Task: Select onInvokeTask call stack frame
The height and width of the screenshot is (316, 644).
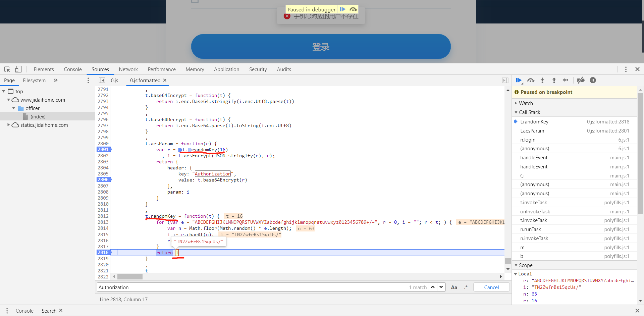Action: [574, 211]
